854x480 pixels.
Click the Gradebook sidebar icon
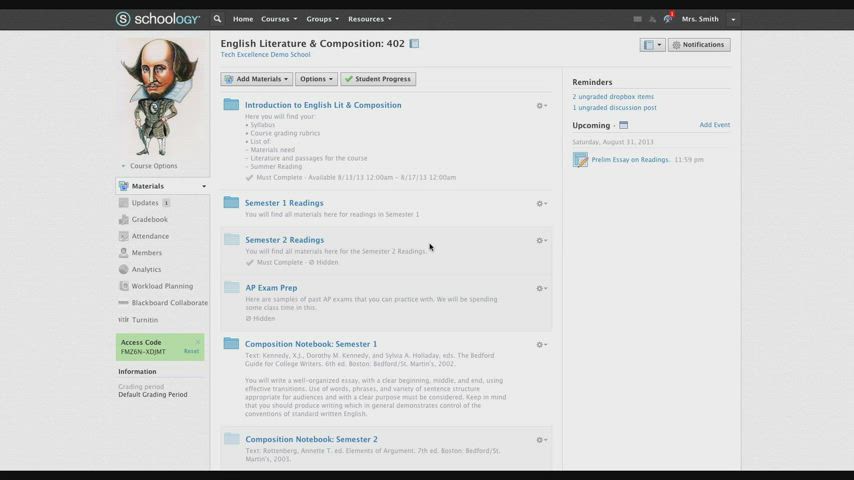(x=124, y=220)
